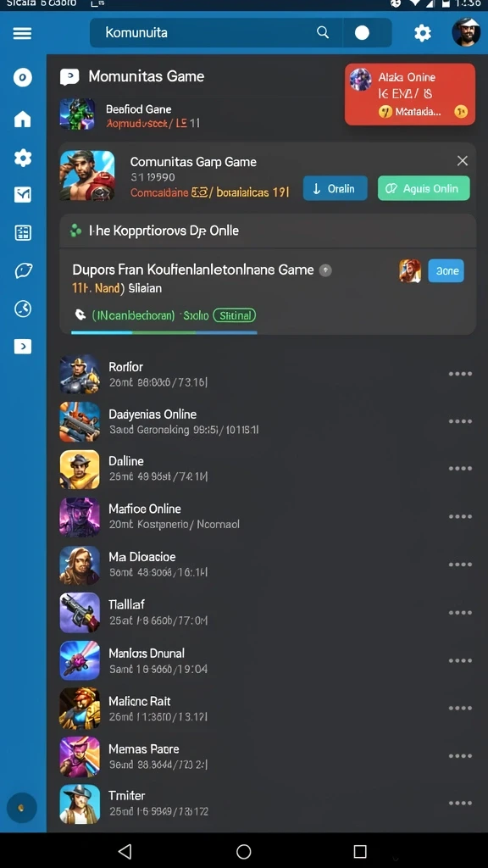
Task: Open the Beafiod Game thumbnail
Action: [77, 114]
